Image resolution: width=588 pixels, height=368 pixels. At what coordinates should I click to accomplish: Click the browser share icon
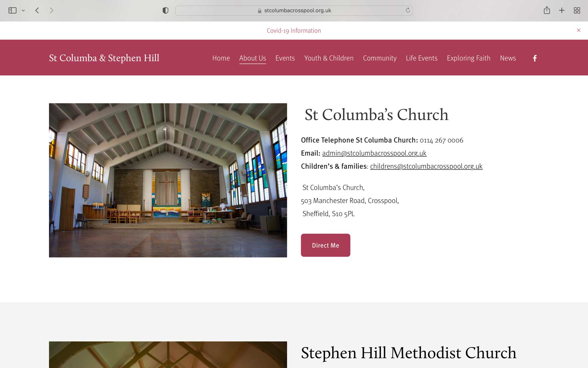point(547,10)
